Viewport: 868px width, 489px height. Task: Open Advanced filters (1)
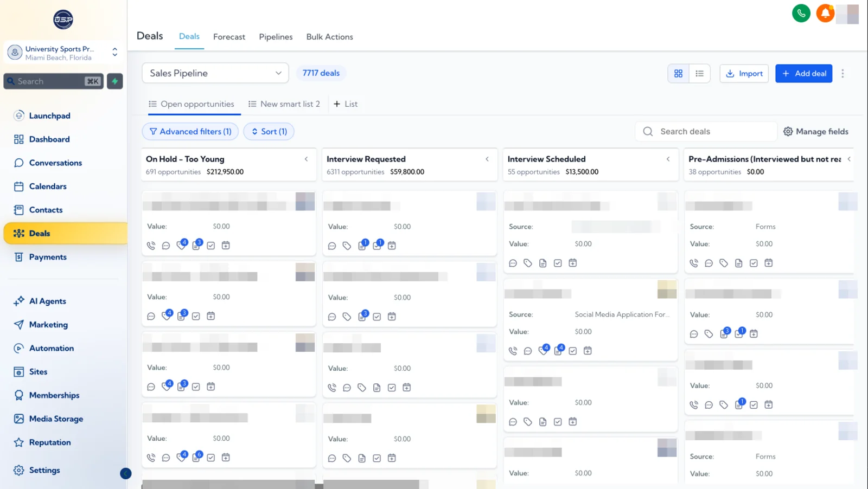(190, 131)
